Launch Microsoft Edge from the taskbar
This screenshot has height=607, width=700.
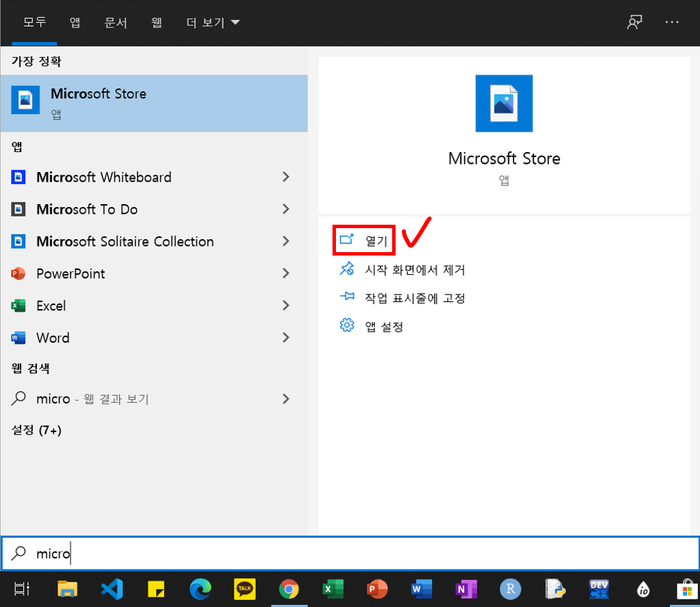[x=200, y=589]
